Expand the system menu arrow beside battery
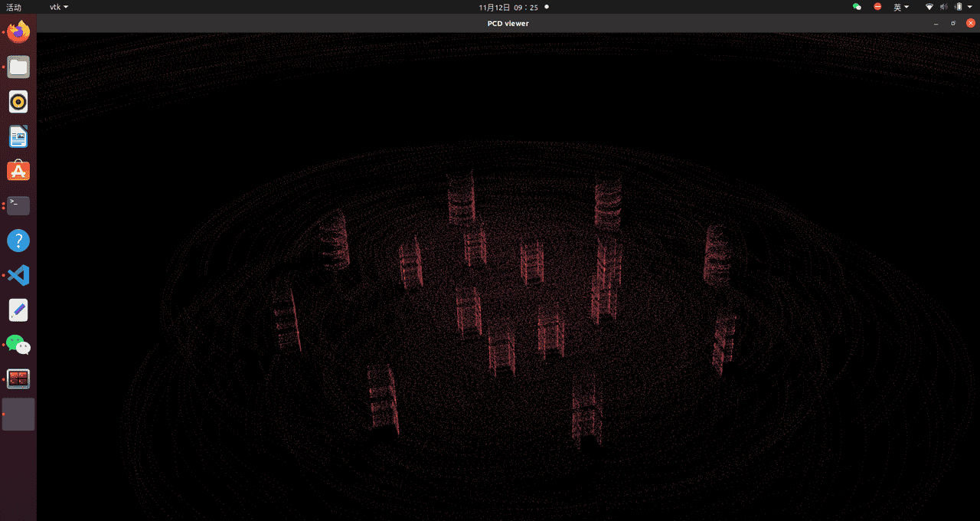Screen dimensions: 980x521 [x=969, y=7]
